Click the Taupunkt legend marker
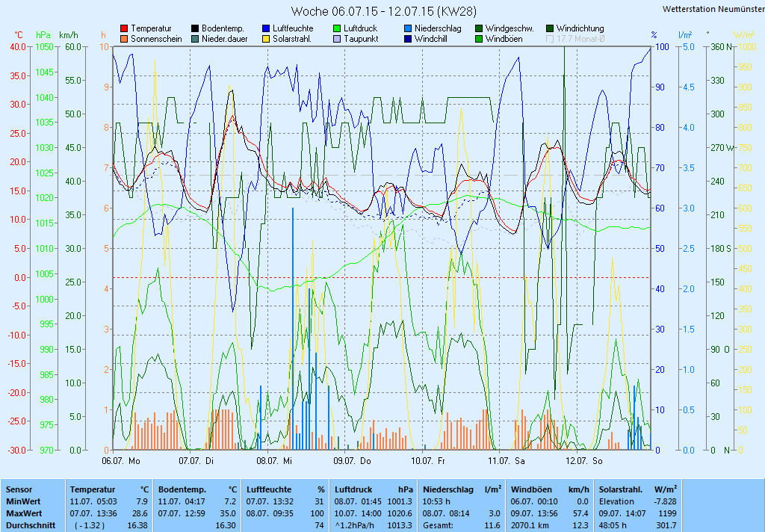This screenshot has width=765, height=532. click(x=337, y=39)
